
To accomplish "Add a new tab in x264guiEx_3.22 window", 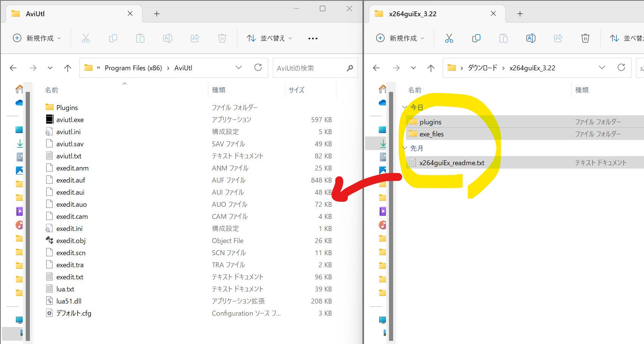I will click(x=520, y=14).
